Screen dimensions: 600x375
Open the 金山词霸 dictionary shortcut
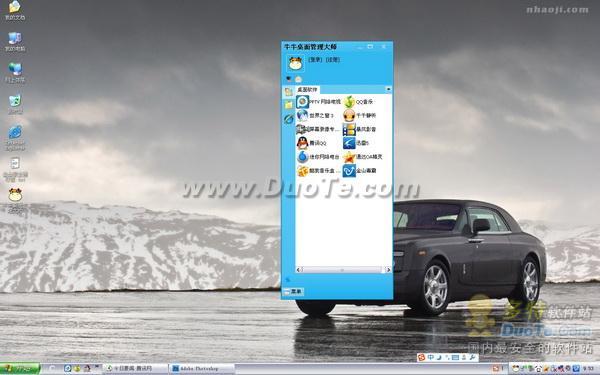click(x=360, y=170)
